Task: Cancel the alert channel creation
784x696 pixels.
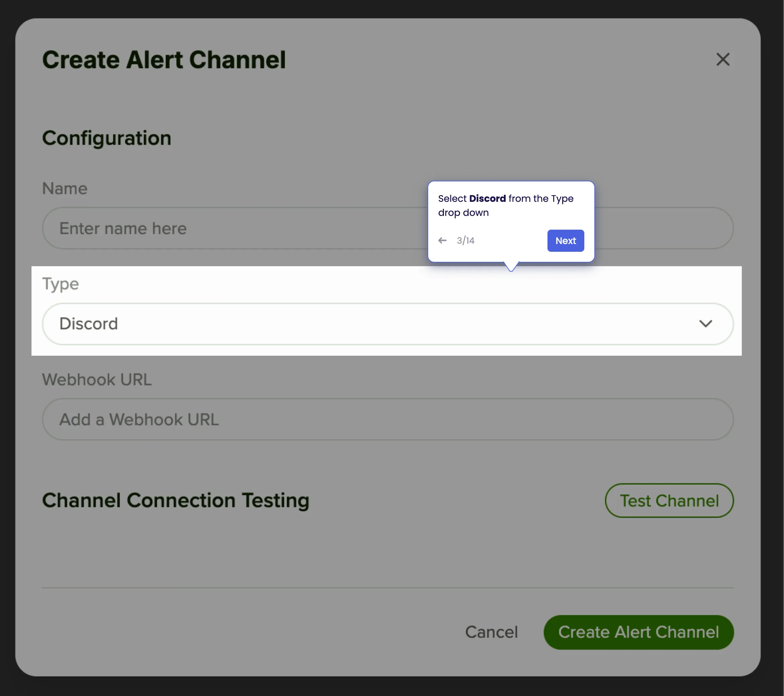Action: 492,632
